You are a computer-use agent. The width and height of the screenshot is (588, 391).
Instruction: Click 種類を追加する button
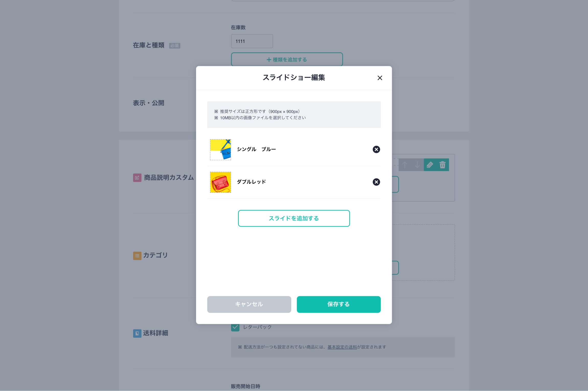[x=287, y=59]
